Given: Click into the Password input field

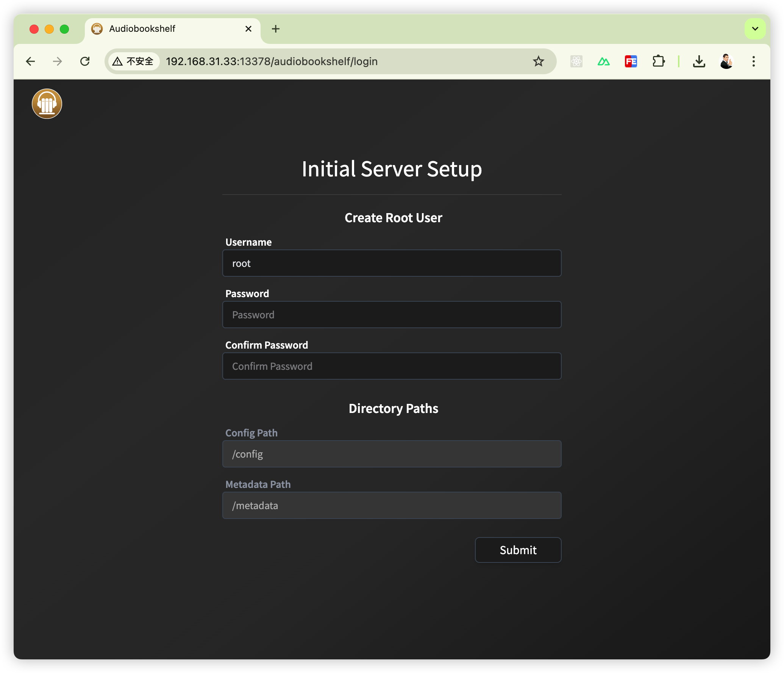Looking at the screenshot, I should click(392, 315).
